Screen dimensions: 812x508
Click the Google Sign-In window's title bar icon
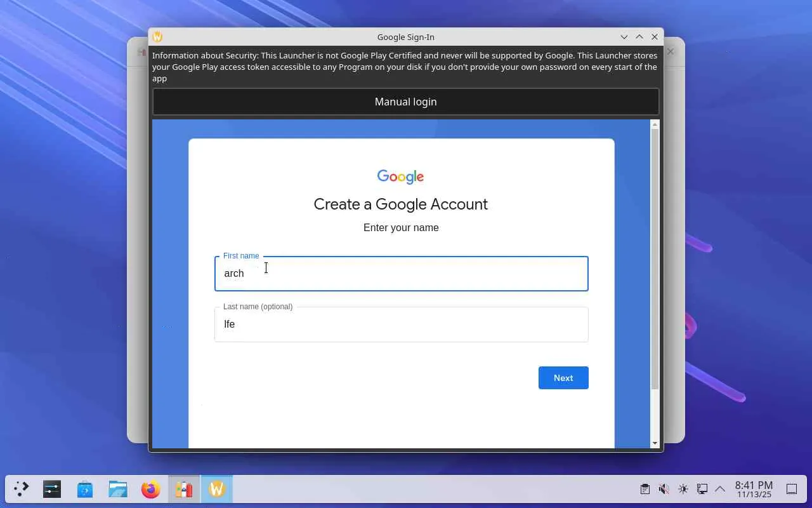click(157, 37)
